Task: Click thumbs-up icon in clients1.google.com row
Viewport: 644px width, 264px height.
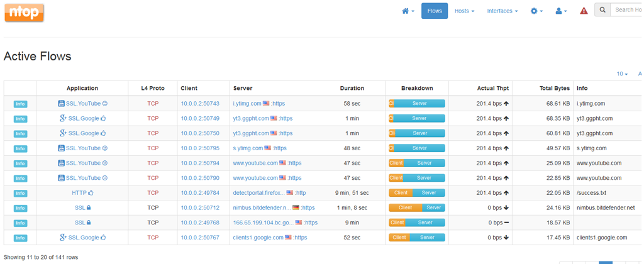Action: point(103,238)
